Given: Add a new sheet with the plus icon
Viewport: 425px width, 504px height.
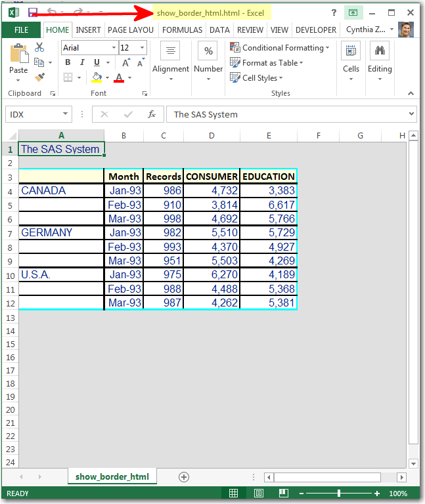Looking at the screenshot, I should [184, 477].
